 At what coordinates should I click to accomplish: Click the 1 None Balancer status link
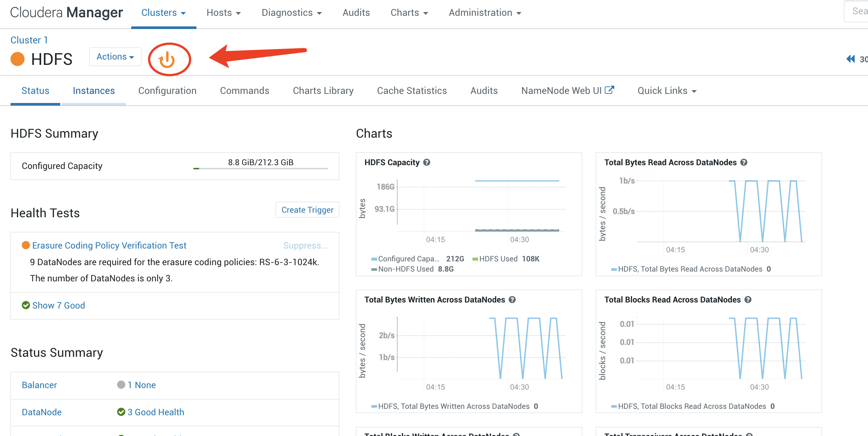coord(141,385)
